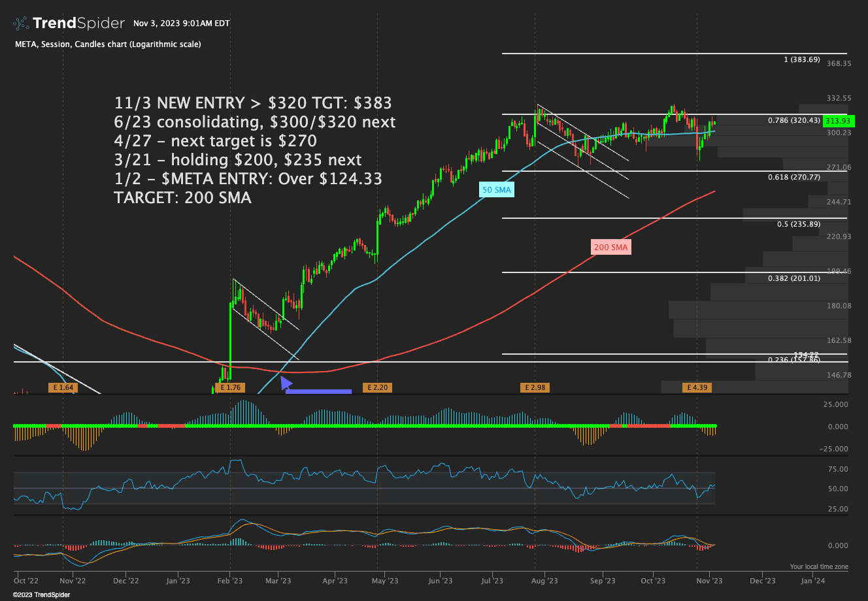The width and height of the screenshot is (868, 601).
Task: Click the Aug '23 date axis label
Action: pyautogui.click(x=544, y=580)
